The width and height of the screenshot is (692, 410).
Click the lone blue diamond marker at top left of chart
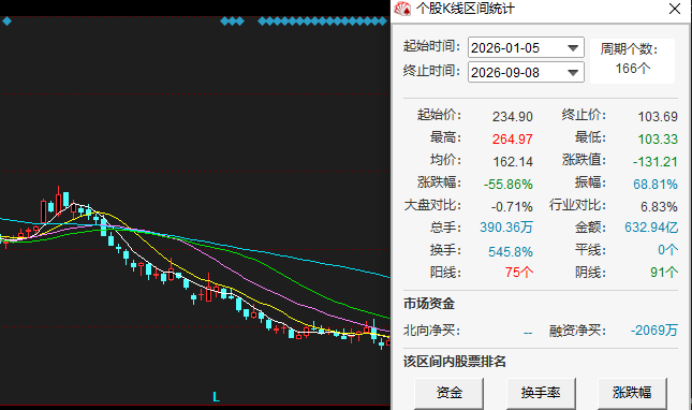click(x=7, y=21)
